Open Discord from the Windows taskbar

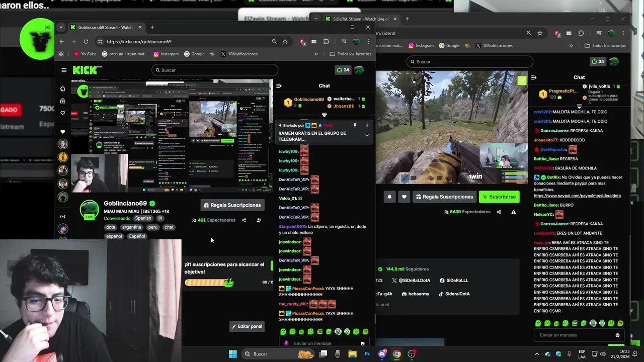(382, 354)
